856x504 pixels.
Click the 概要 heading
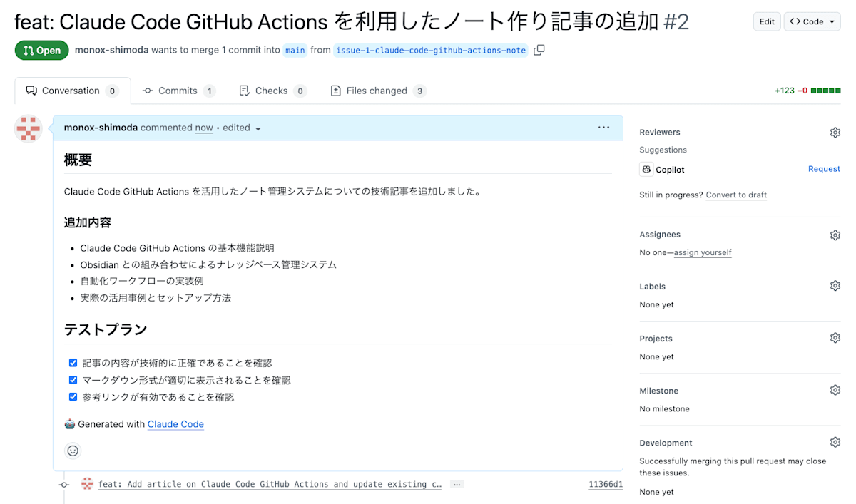point(78,160)
